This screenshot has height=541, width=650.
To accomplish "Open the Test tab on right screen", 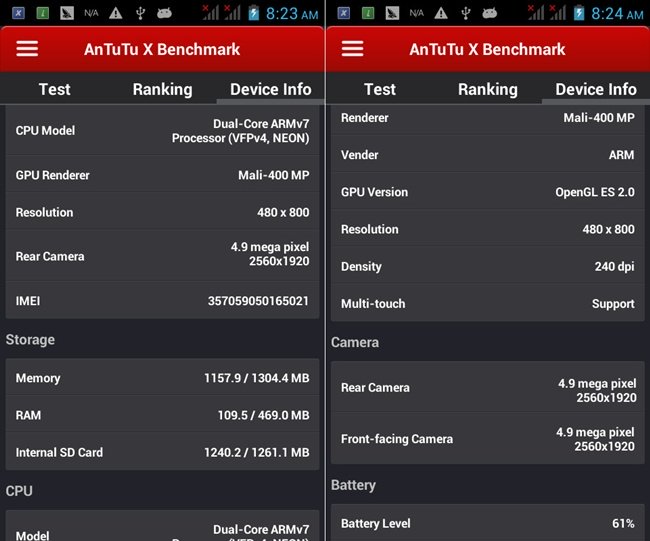I will click(380, 89).
